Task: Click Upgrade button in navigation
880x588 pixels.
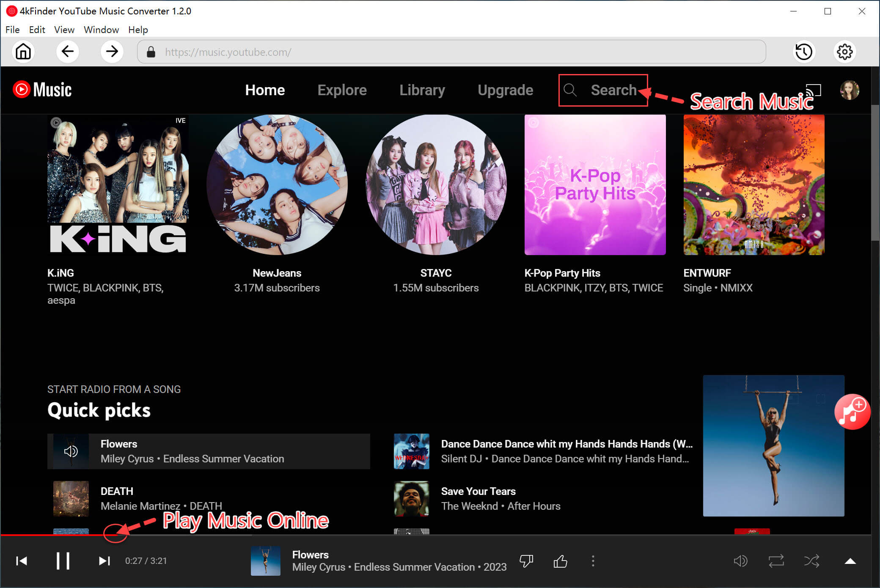Action: click(505, 90)
